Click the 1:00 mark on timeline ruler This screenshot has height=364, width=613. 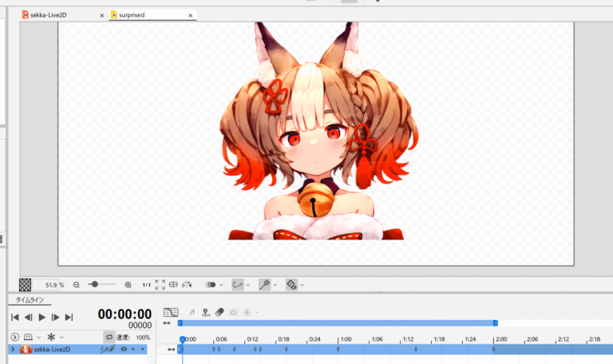click(346, 339)
